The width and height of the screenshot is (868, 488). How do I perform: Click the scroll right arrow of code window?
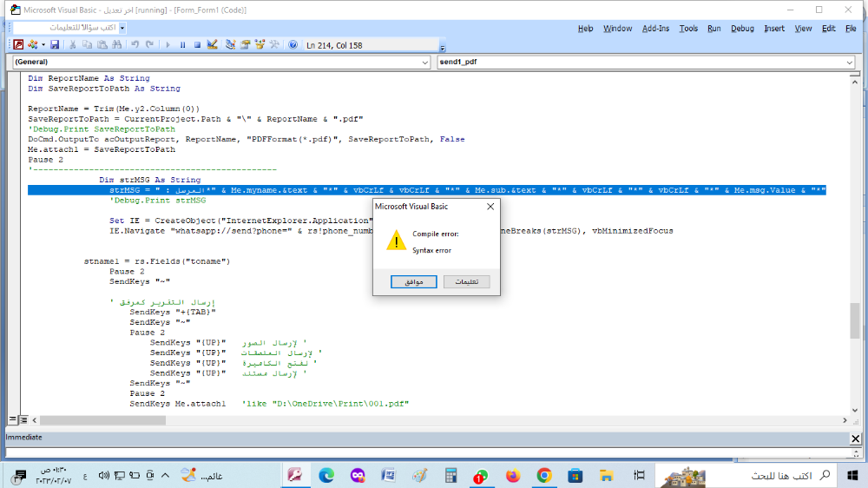tap(845, 420)
